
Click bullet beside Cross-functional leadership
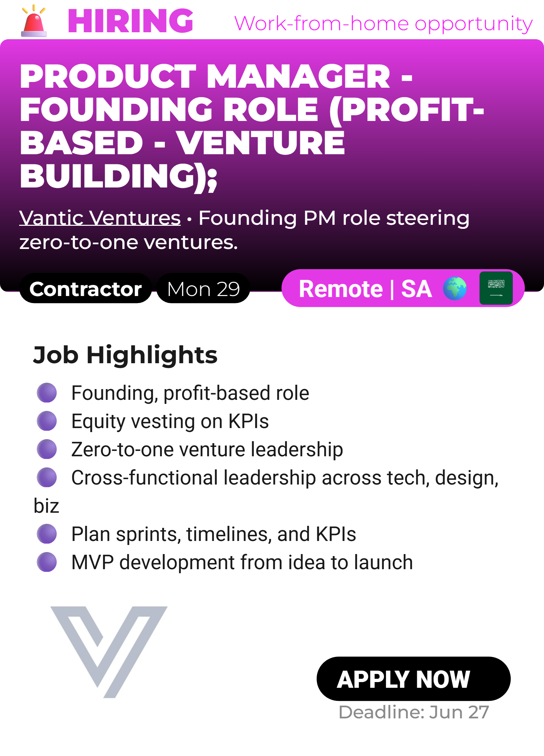[47, 477]
